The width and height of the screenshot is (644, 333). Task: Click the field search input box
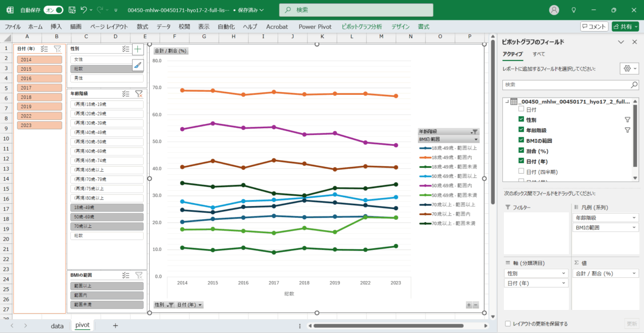(x=566, y=85)
